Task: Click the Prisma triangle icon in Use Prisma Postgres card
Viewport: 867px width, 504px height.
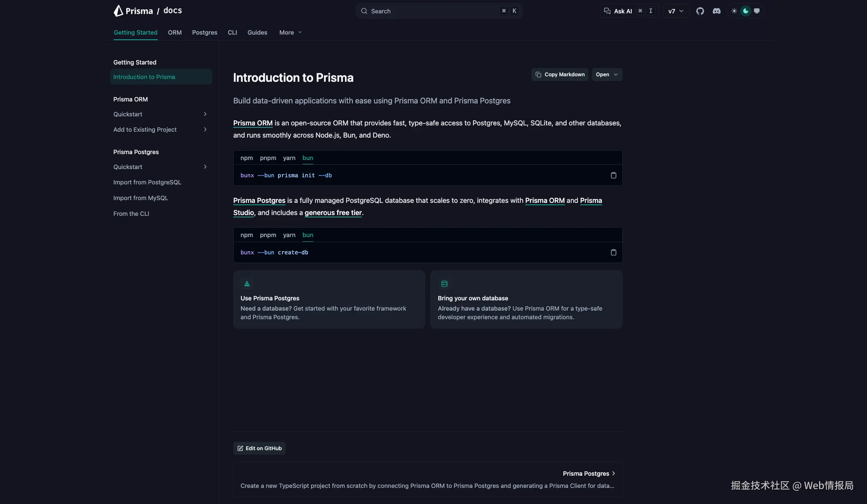Action: [x=247, y=284]
